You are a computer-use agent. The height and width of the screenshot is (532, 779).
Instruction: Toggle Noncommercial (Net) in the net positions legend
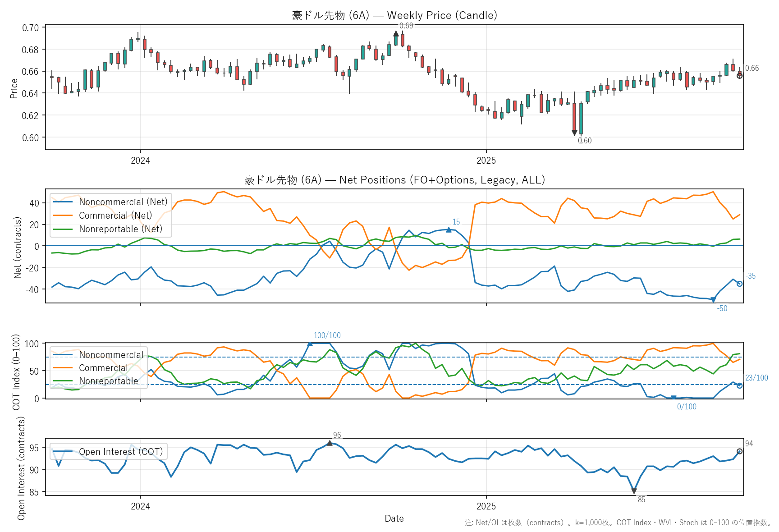coord(123,202)
